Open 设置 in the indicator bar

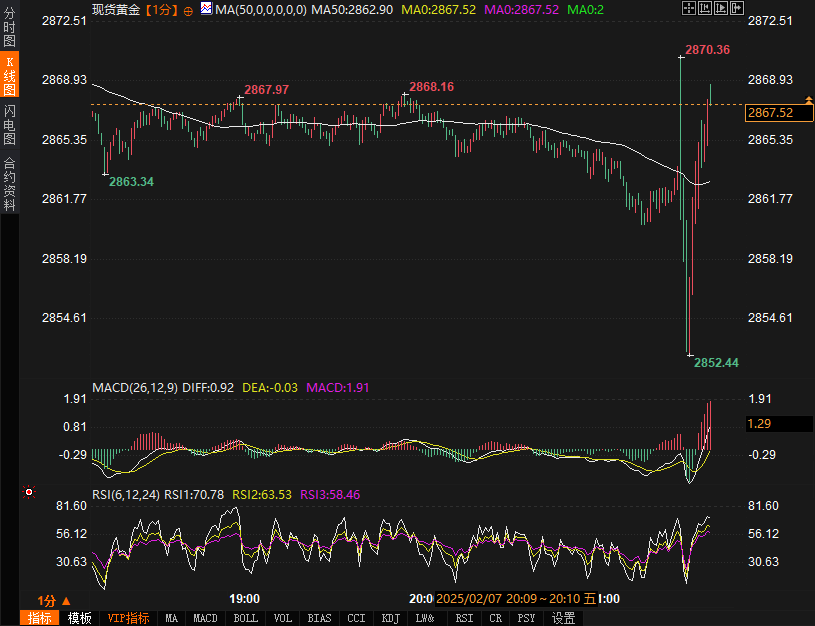click(x=563, y=618)
